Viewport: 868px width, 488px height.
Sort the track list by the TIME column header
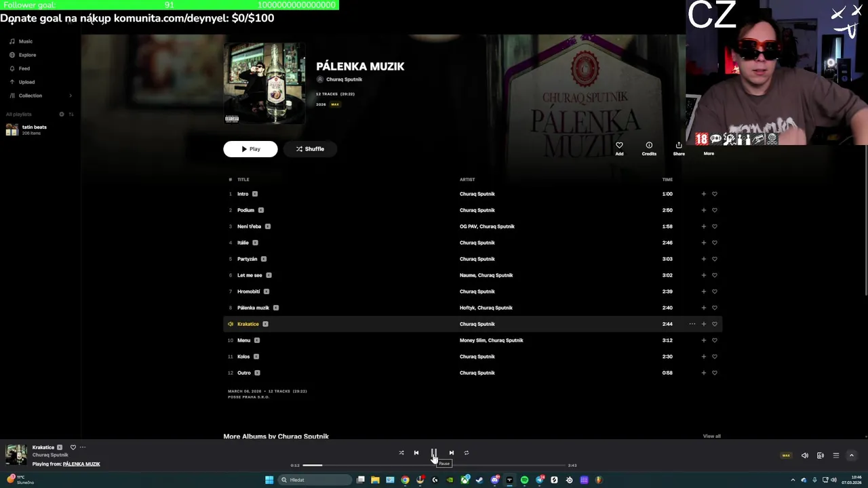click(x=667, y=180)
